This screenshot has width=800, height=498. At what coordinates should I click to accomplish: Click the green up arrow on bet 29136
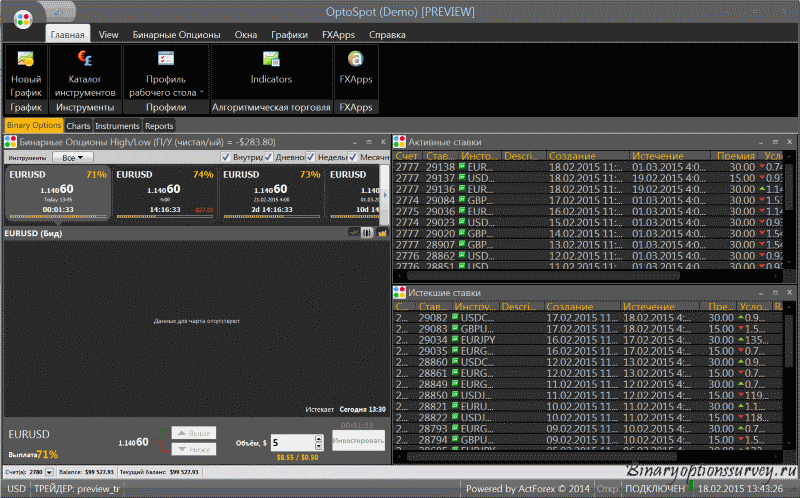coord(762,189)
